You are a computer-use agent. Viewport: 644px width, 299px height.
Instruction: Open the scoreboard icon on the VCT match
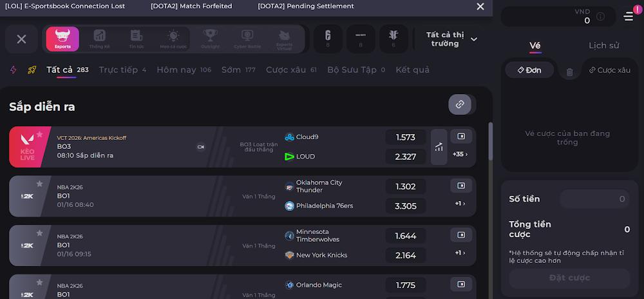pyautogui.click(x=461, y=137)
